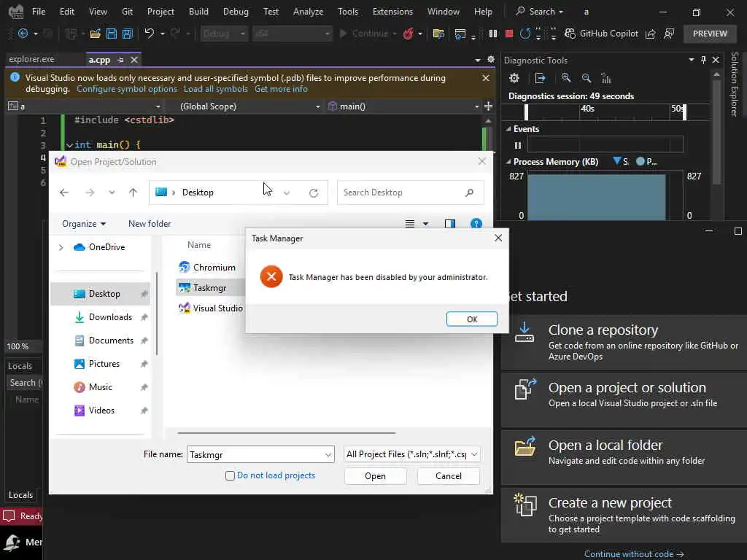Image resolution: width=747 pixels, height=560 pixels.
Task: Check the 'Do not load projects' checkbox
Action: coord(230,475)
